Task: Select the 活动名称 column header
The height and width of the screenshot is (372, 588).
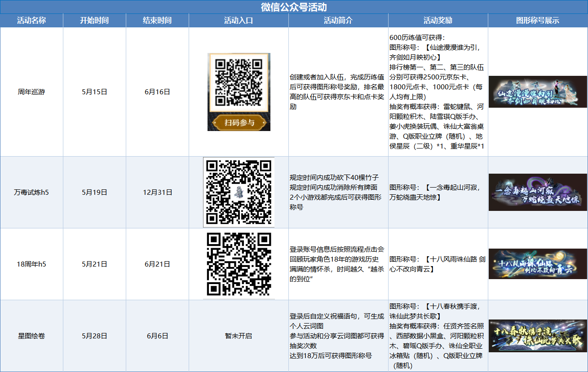Action: click(x=31, y=21)
